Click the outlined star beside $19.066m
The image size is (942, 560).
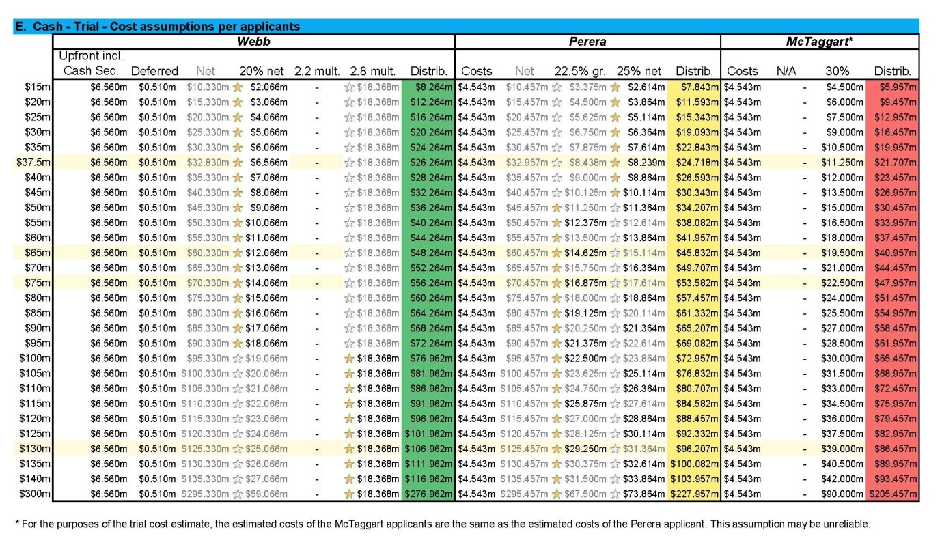[x=238, y=359]
